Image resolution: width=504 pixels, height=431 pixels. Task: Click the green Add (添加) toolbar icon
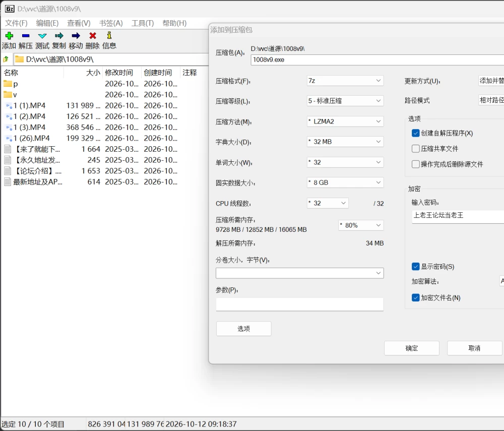click(x=9, y=35)
